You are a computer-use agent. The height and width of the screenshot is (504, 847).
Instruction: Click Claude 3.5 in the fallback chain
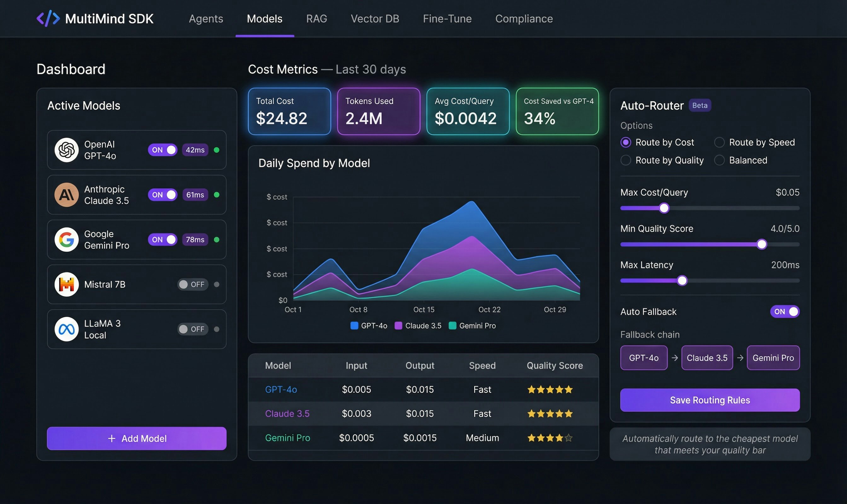[x=707, y=358]
